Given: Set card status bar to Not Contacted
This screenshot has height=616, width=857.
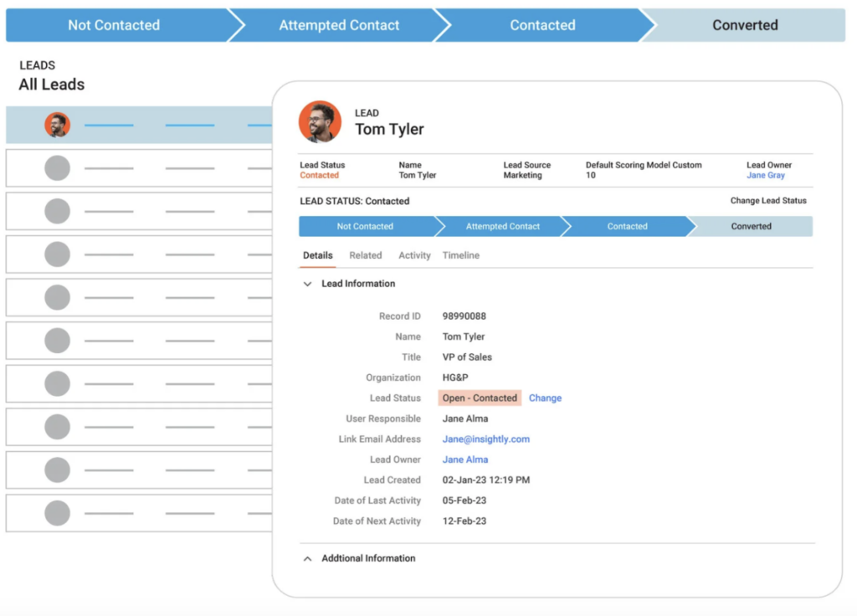Looking at the screenshot, I should [365, 227].
